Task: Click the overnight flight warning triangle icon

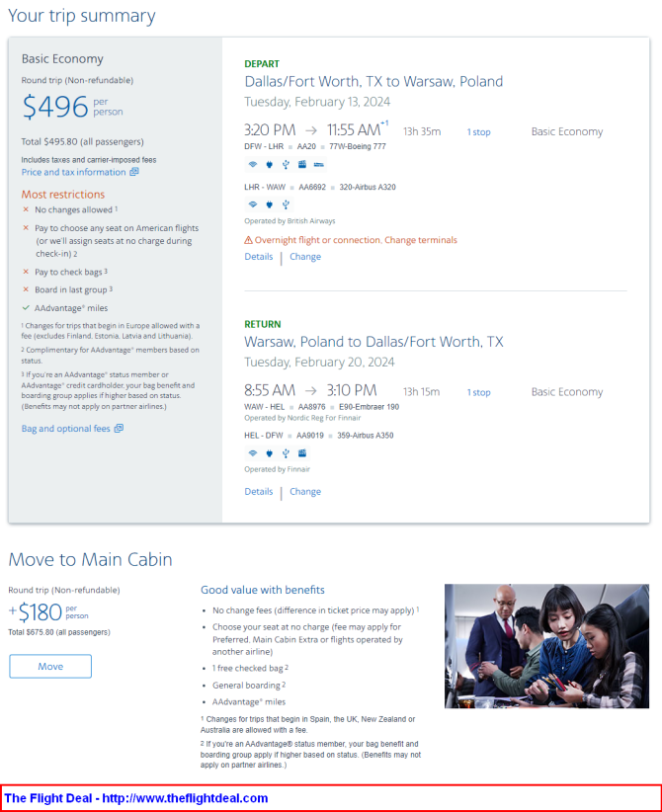Action: click(248, 240)
